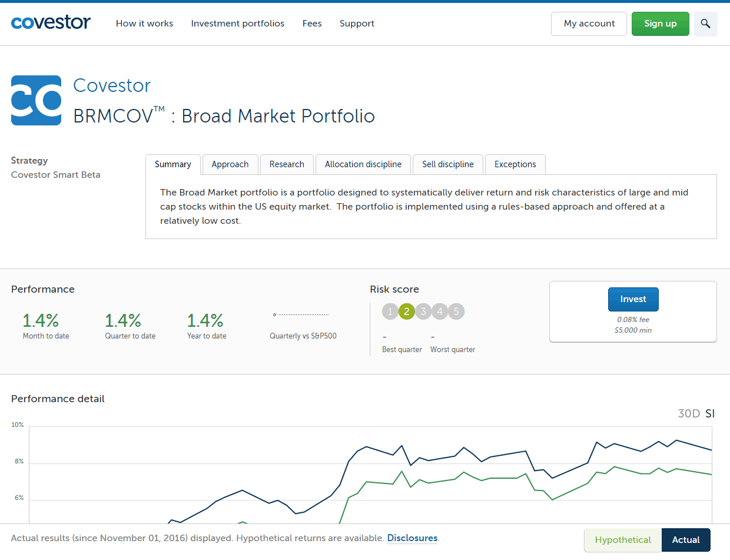Switch chart to 30D range

point(689,413)
